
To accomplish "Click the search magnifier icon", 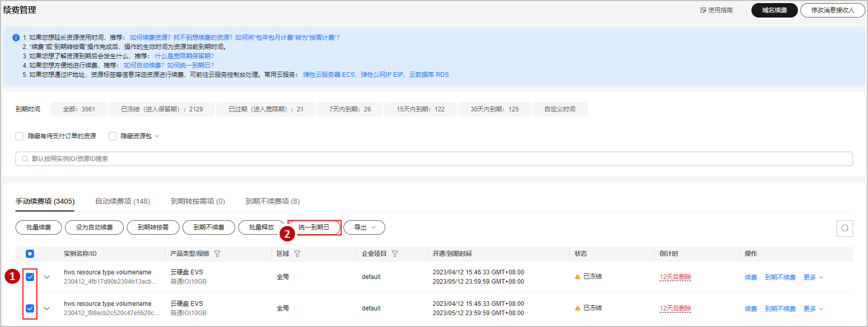I will 25,159.
